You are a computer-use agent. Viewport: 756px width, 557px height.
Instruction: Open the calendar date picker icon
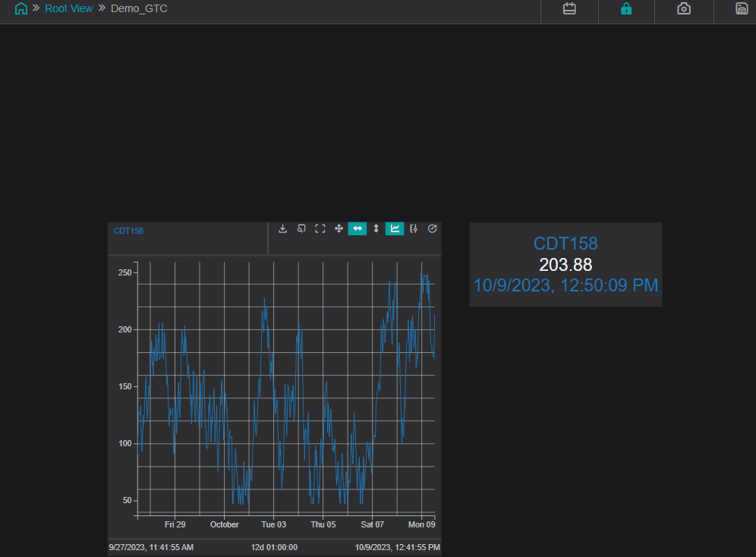click(x=569, y=8)
